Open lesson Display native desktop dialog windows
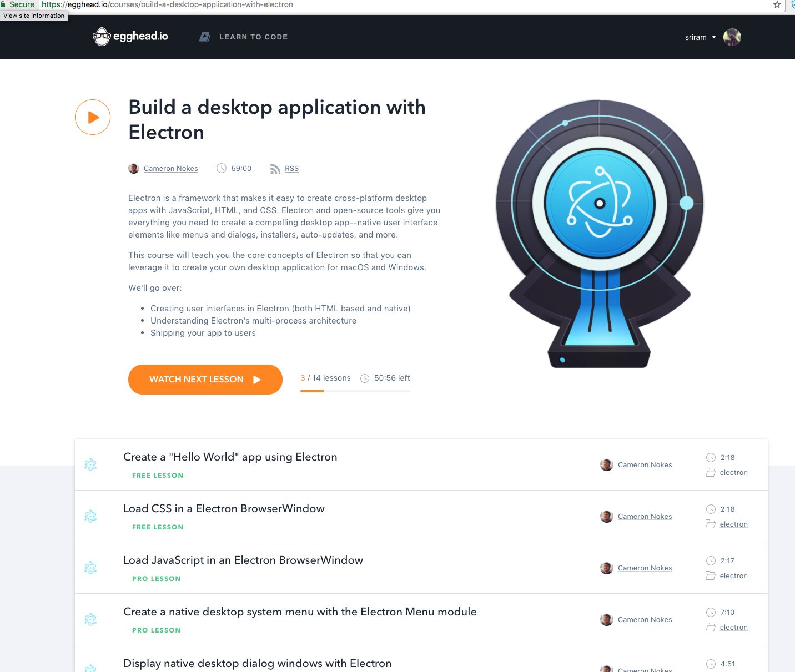The width and height of the screenshot is (795, 672). (x=258, y=663)
